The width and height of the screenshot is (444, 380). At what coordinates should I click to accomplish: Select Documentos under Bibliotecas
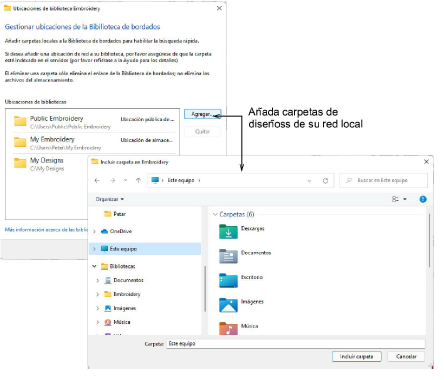point(128,280)
